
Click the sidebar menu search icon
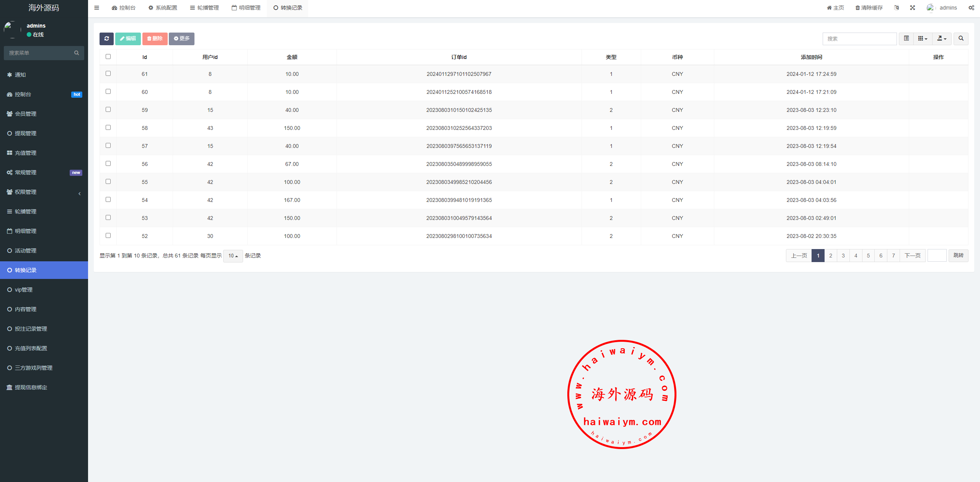(77, 53)
